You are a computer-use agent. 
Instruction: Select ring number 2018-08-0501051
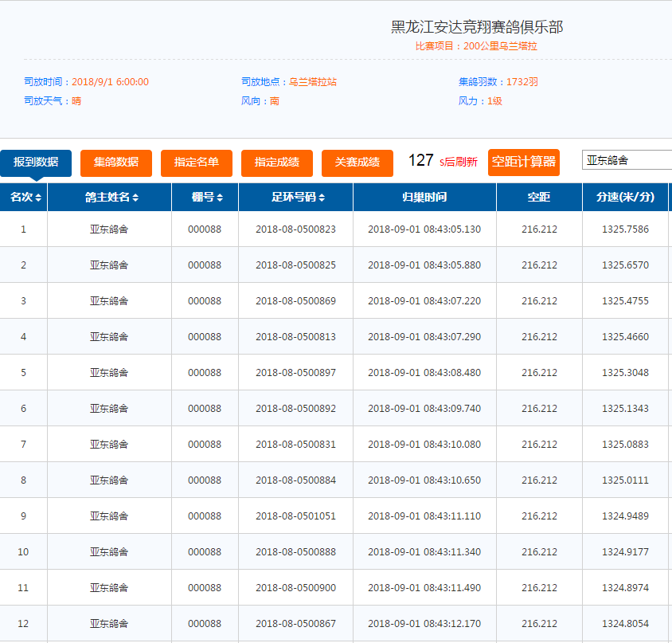click(295, 516)
